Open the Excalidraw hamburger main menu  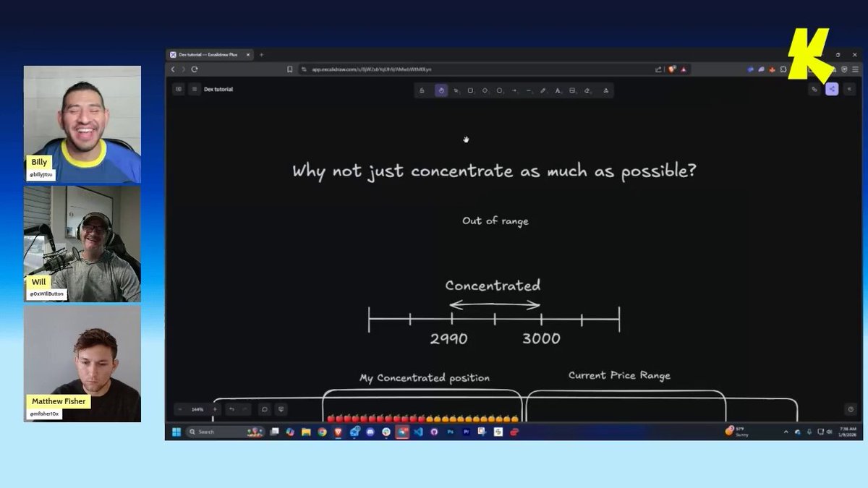194,90
